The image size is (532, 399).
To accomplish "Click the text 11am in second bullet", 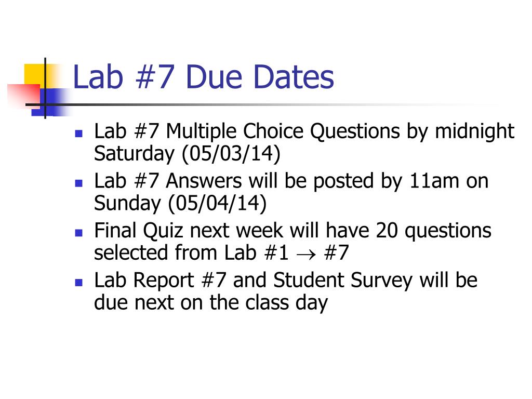I will 434,181.
